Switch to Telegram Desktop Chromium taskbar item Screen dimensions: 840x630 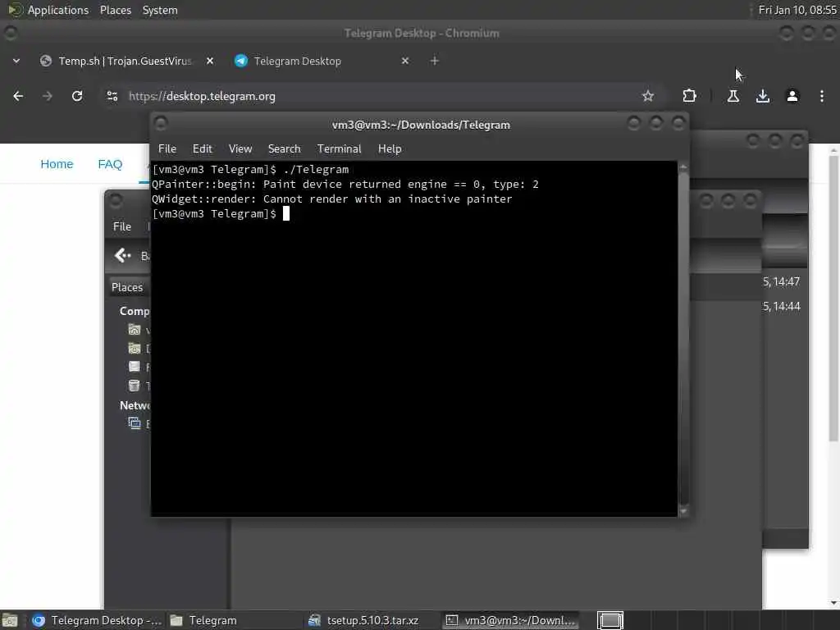tap(97, 620)
